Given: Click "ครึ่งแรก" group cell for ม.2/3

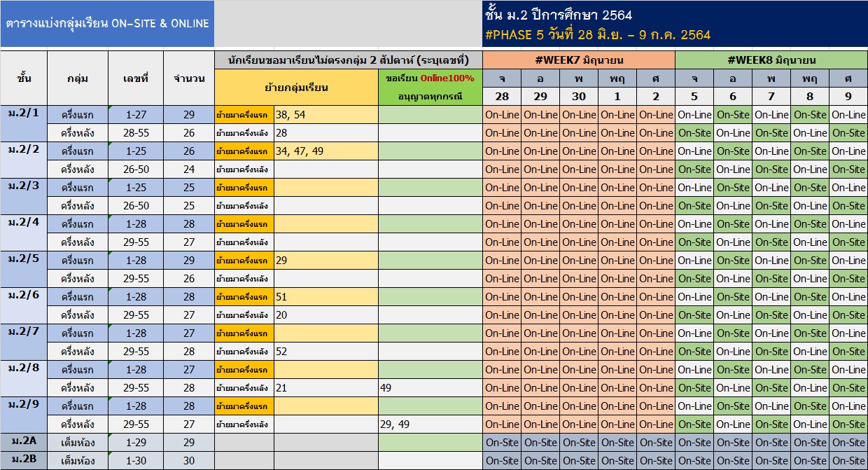Looking at the screenshot, I should [78, 187].
